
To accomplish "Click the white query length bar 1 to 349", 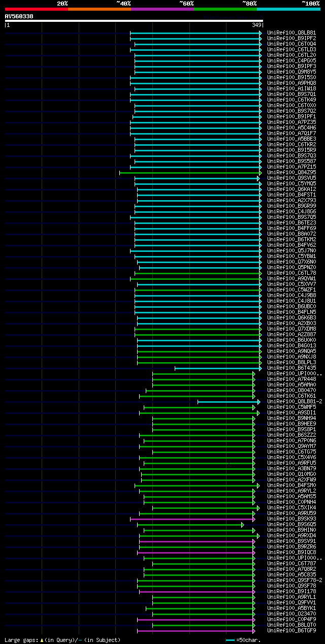I will point(134,21).
